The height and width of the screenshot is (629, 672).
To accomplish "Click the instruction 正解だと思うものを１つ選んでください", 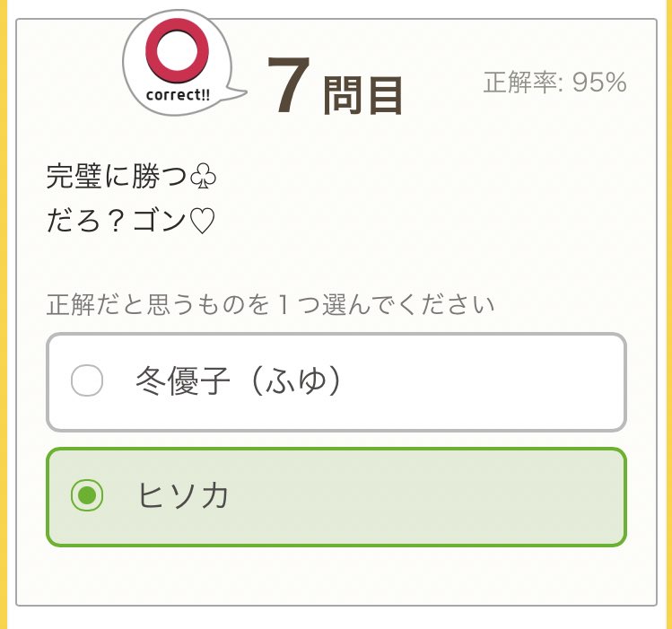I will tap(270, 305).
